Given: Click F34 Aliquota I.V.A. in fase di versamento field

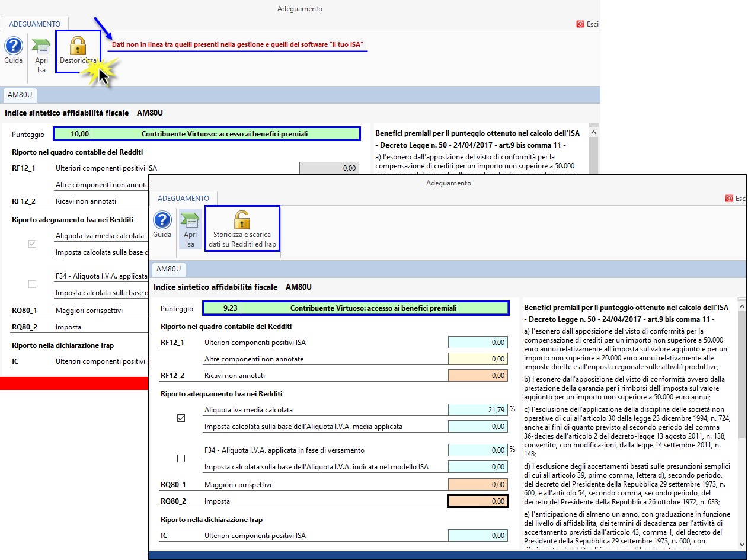Looking at the screenshot, I should point(478,450).
